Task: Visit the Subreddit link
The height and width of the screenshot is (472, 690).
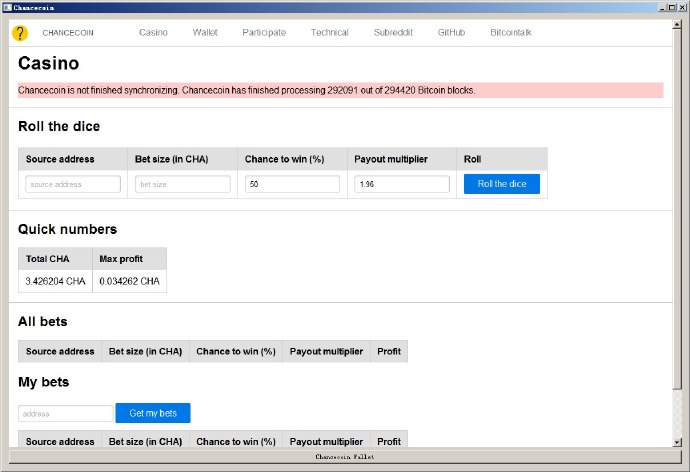Action: [x=393, y=33]
